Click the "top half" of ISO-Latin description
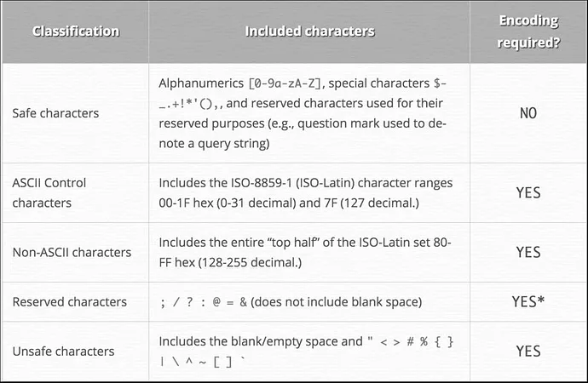Image resolution: width=588 pixels, height=383 pixels. point(306,243)
